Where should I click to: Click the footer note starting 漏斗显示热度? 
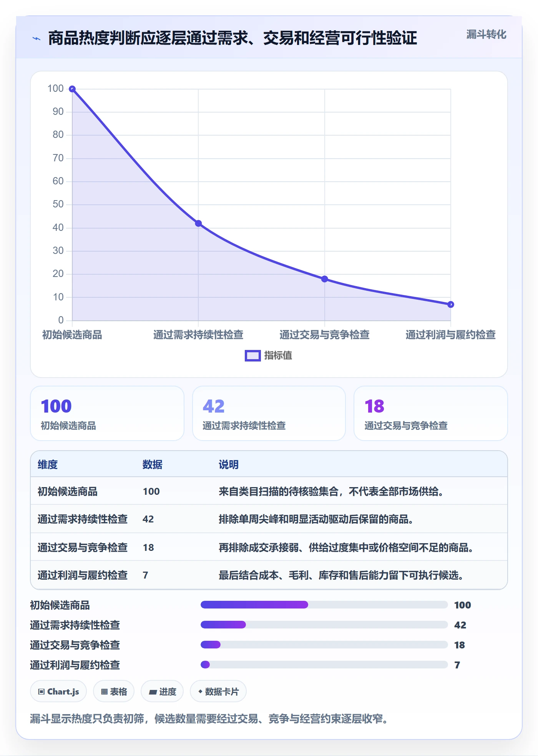click(210, 719)
